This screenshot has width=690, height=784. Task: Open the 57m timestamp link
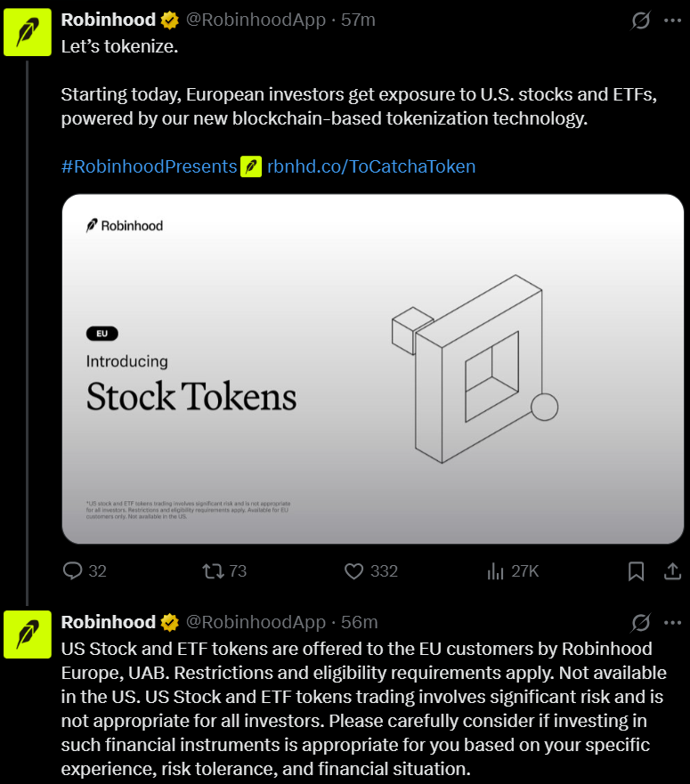click(358, 20)
